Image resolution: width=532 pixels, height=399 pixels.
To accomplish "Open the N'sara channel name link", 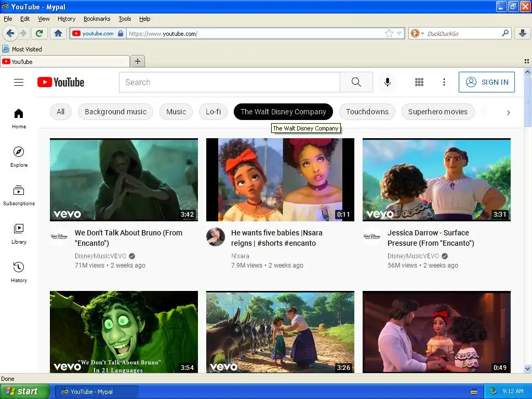I will pos(240,256).
